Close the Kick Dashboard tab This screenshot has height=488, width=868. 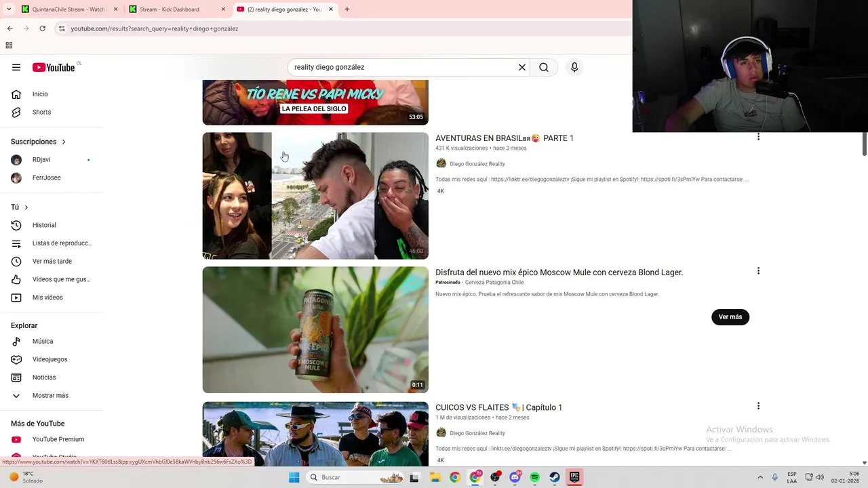click(x=224, y=9)
